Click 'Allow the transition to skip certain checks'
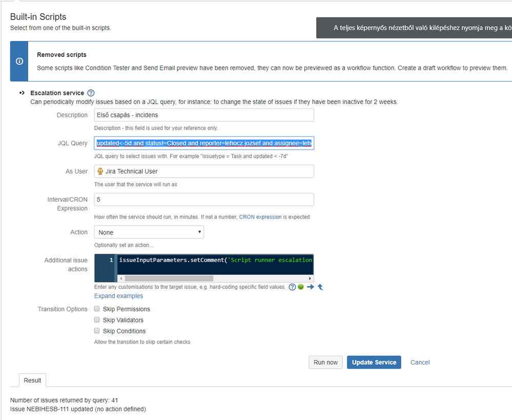The width and height of the screenshot is (512, 420). coord(142,342)
